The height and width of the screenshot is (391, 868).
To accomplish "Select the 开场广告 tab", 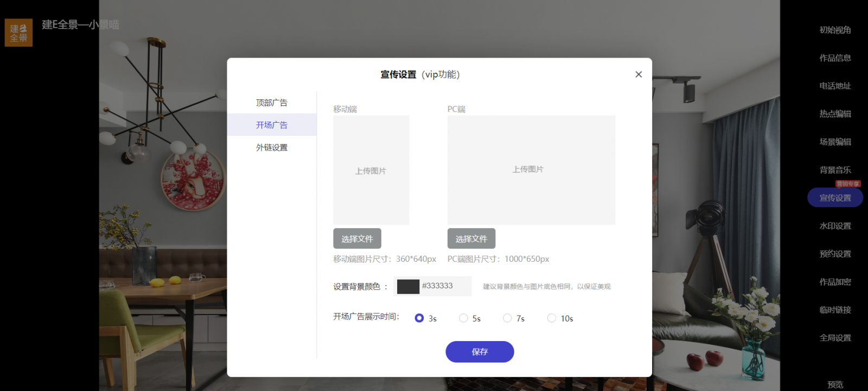I will pyautogui.click(x=272, y=125).
